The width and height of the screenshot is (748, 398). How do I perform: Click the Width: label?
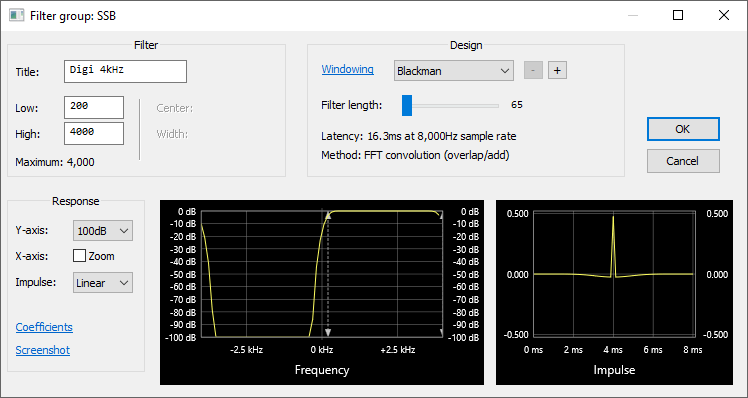172,134
